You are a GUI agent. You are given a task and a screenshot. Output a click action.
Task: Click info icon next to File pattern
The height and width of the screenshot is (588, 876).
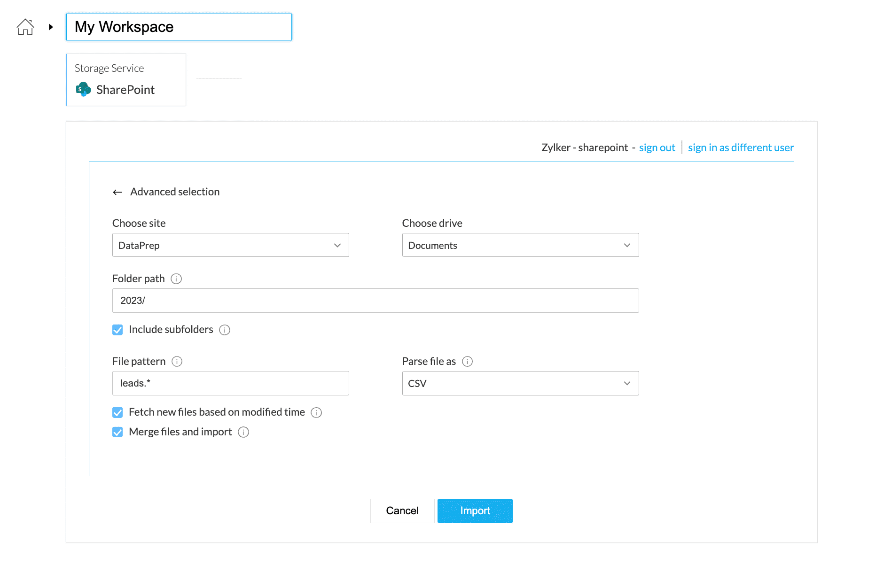177,362
